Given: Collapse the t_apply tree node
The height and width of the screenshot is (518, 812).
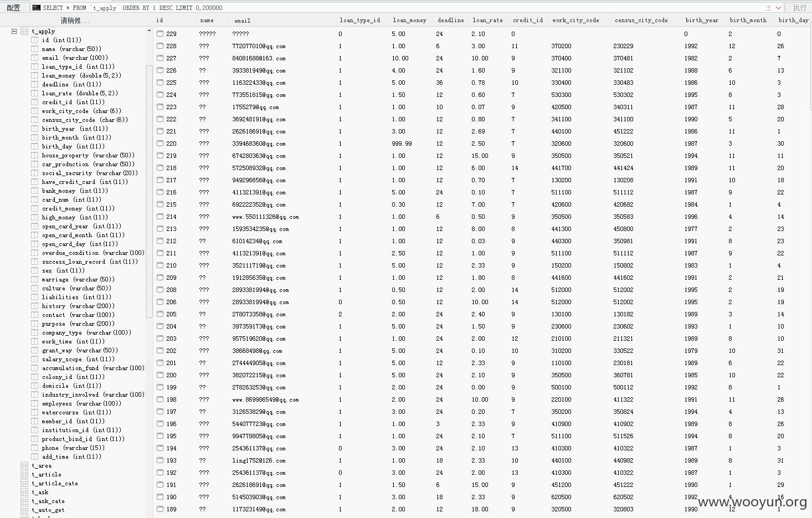Looking at the screenshot, I should coord(14,32).
